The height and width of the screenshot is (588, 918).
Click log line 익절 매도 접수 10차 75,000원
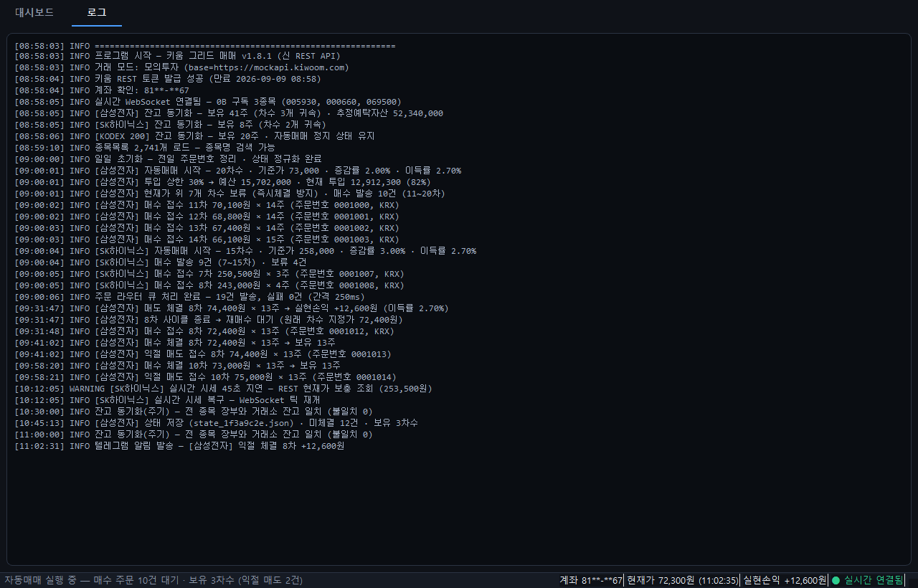pyautogui.click(x=205, y=377)
